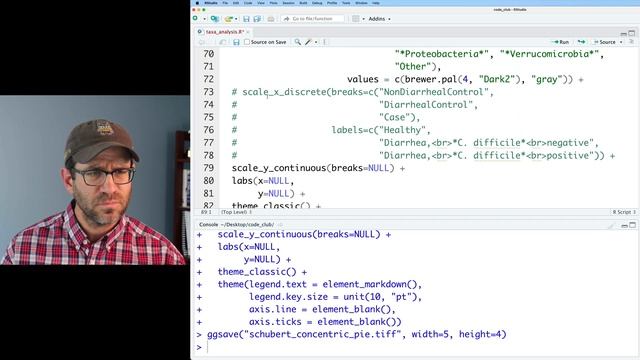Image resolution: width=640 pixels, height=360 pixels.
Task: Open the R Script file type selector
Action: 624,212
